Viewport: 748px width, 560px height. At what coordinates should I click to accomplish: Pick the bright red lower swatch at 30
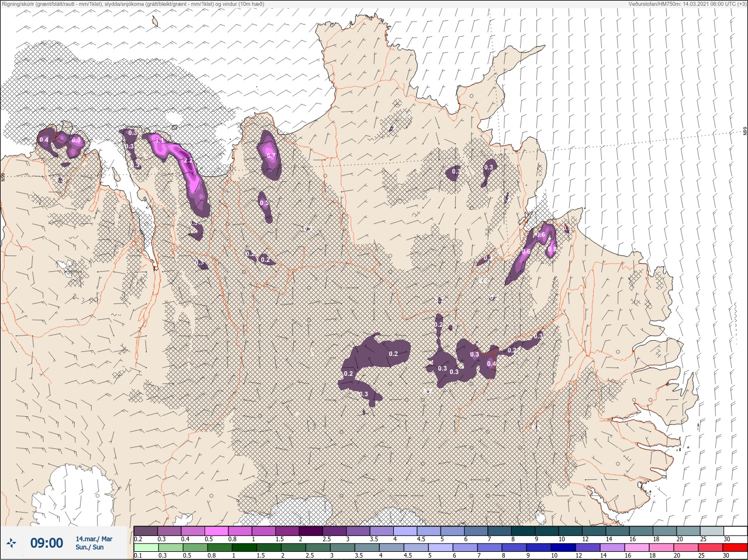pos(735,548)
